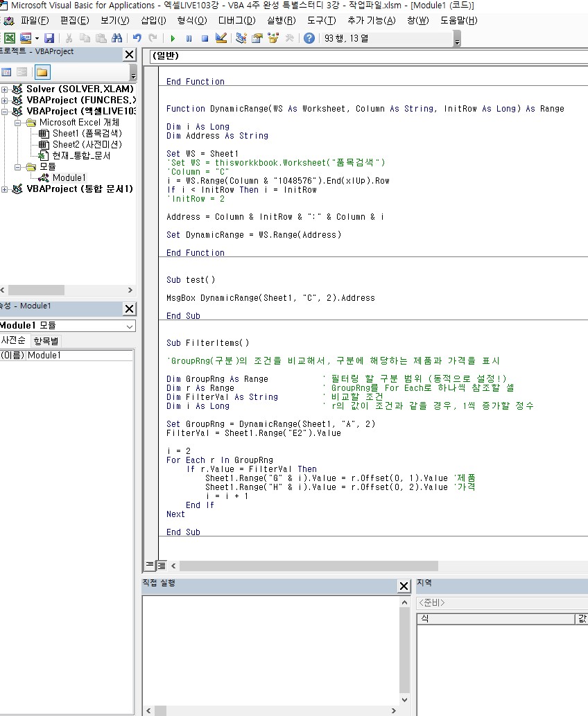Close the Properties pane
The width and height of the screenshot is (588, 716).
click(129, 309)
